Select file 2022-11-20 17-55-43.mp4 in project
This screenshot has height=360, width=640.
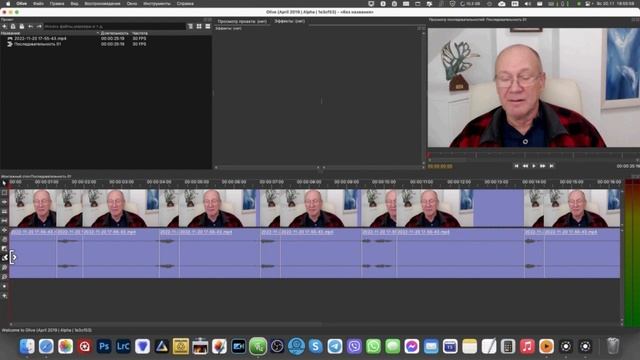40,38
